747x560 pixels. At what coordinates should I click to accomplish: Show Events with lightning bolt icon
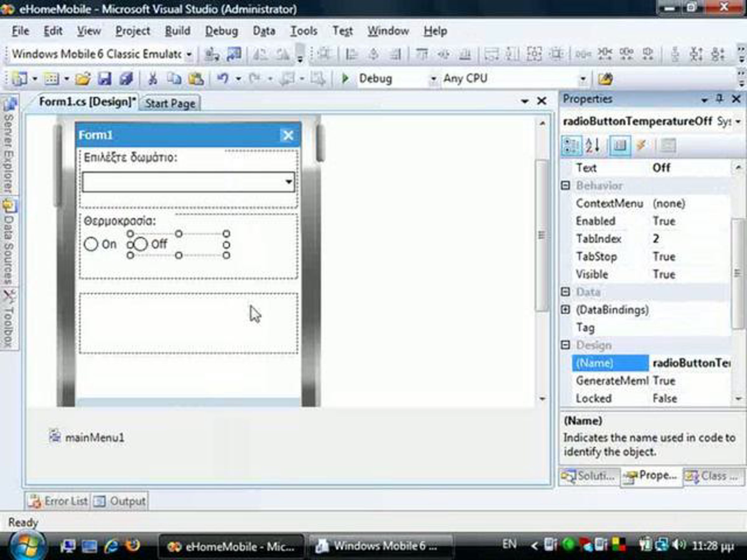coord(641,146)
